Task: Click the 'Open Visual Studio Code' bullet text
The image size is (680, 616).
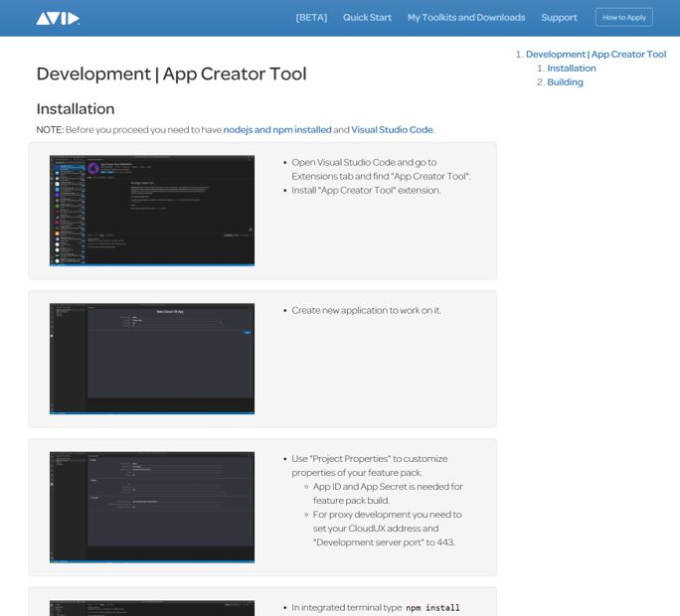Action: 381,169
